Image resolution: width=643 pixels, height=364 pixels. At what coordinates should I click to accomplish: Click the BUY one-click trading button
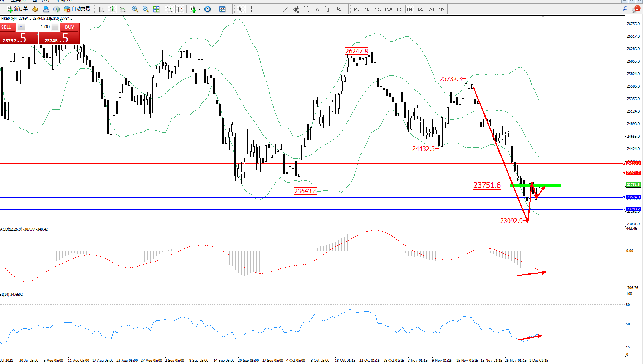(69, 27)
